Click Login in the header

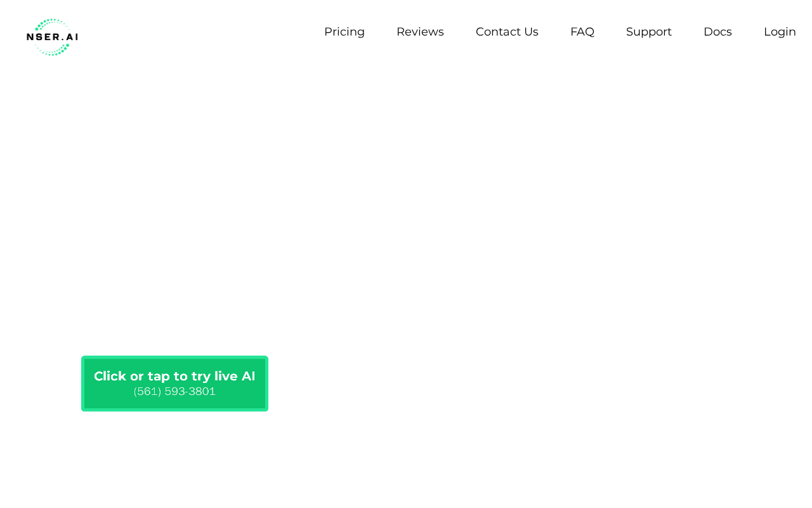[x=780, y=32]
